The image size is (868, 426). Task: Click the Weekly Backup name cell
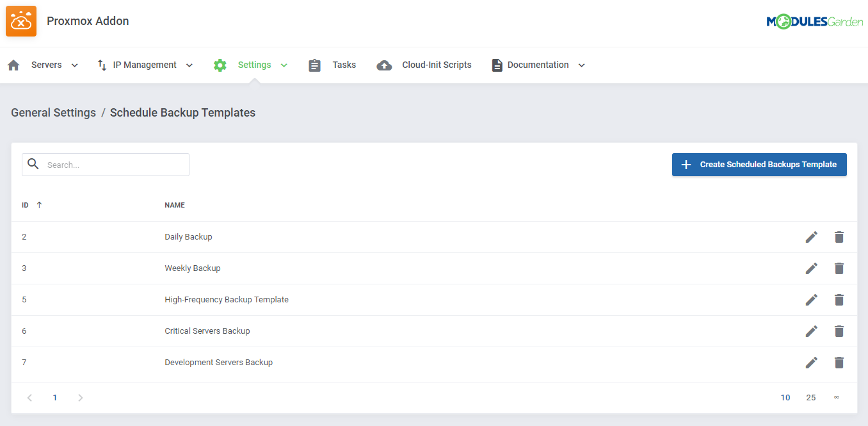(193, 268)
